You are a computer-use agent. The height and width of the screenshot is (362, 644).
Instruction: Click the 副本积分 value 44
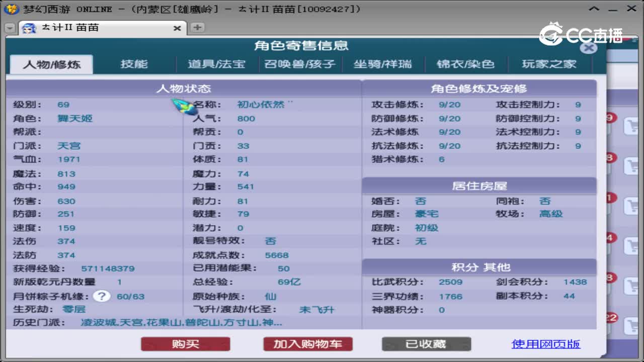[569, 296]
